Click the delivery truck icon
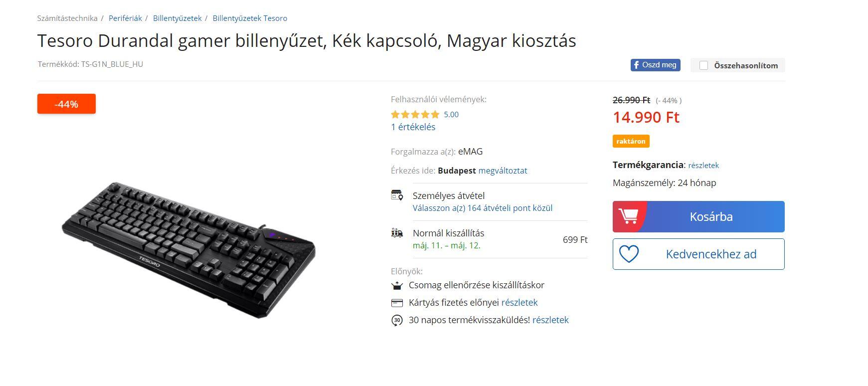Image resolution: width=868 pixels, height=386 pixels. click(397, 233)
